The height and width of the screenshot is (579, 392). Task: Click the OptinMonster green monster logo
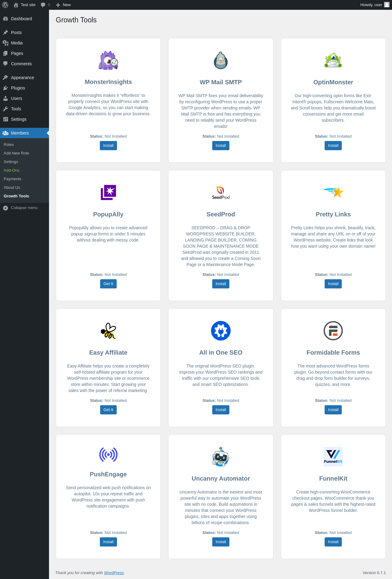[333, 60]
